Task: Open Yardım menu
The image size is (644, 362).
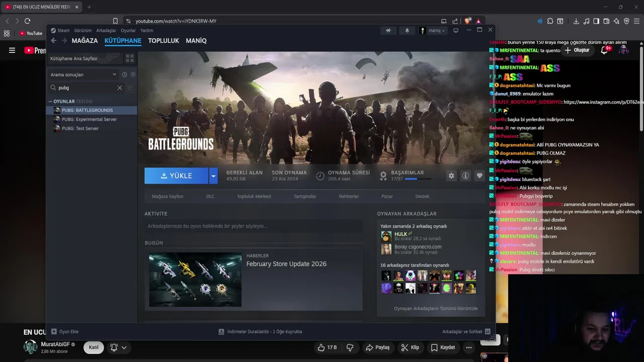Action: (147, 31)
